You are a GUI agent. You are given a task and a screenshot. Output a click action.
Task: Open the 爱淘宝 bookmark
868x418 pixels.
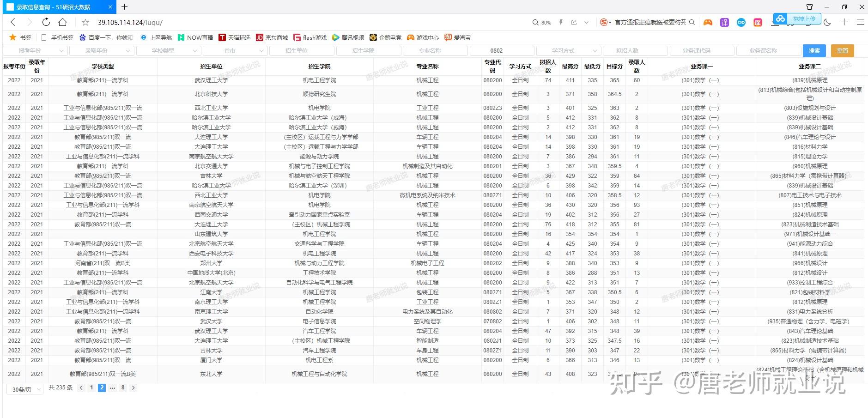click(457, 37)
